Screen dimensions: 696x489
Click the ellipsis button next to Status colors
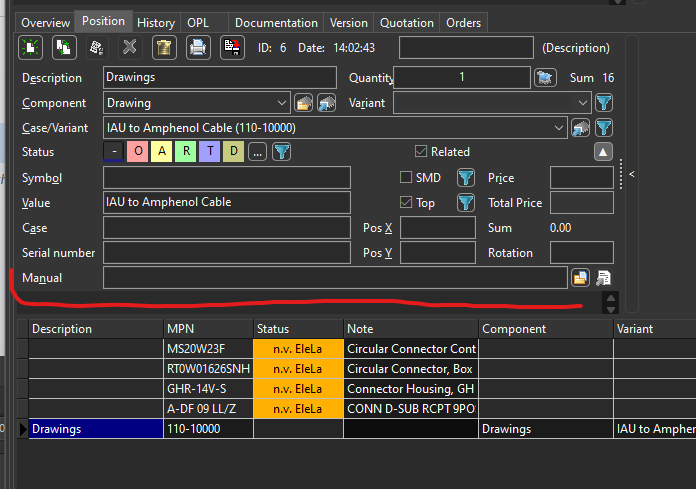[258, 152]
